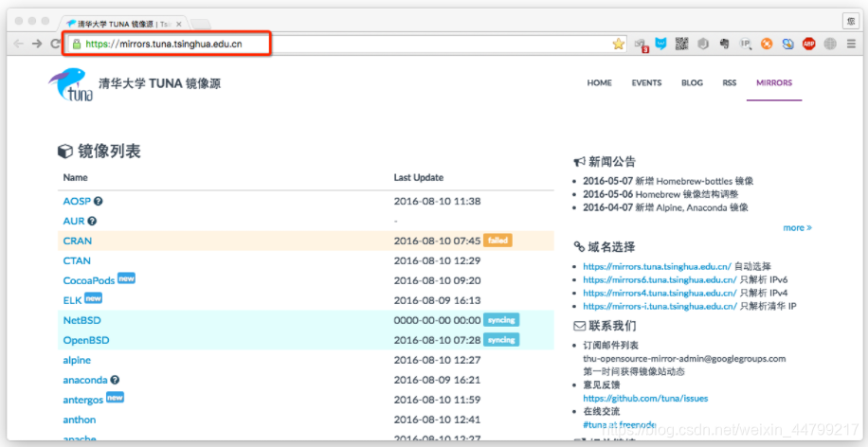Image resolution: width=868 pixels, height=447 pixels.
Task: Click the IP lookup magnifier extension
Action: 746,45
